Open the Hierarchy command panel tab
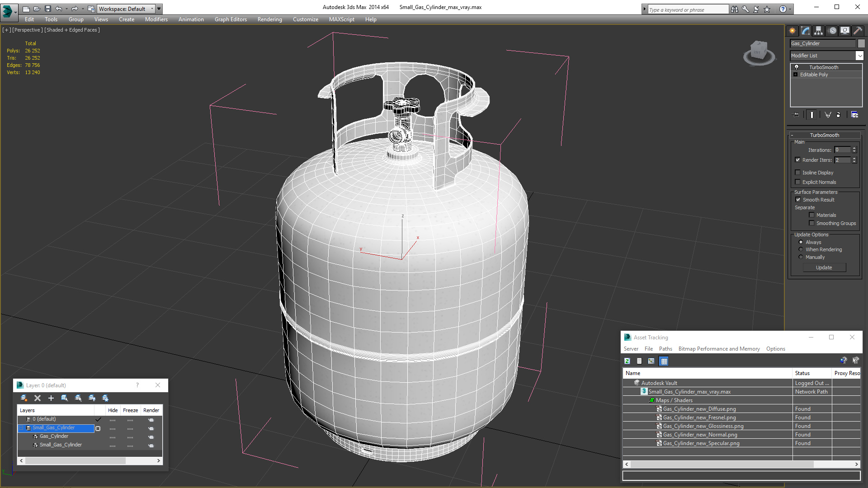Image resolution: width=868 pixels, height=488 pixels. tap(819, 31)
